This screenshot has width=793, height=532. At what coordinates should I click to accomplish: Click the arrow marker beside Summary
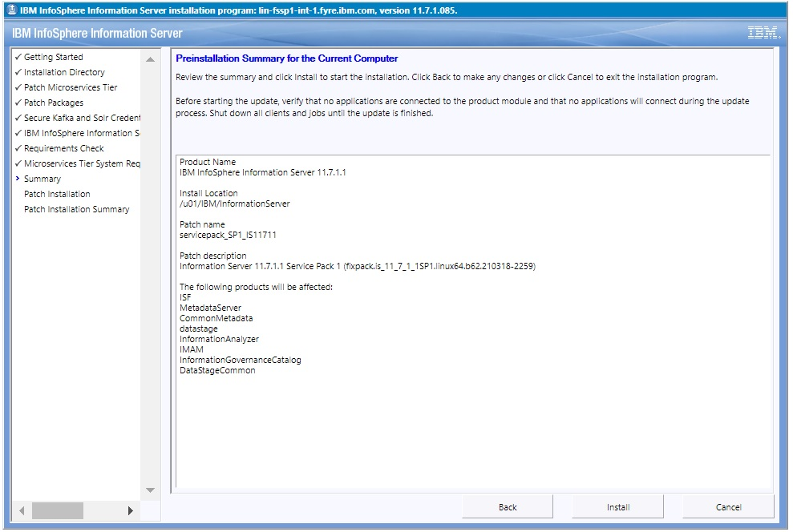(18, 179)
